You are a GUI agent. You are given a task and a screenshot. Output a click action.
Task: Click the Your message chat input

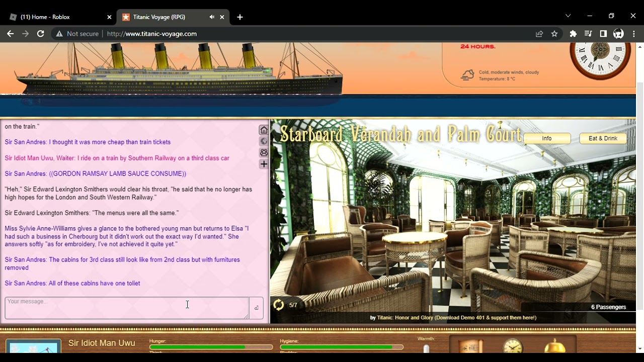tap(127, 308)
